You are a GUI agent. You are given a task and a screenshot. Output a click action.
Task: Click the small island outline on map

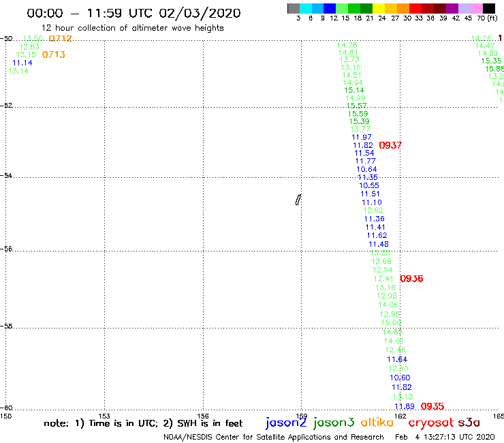click(x=298, y=200)
